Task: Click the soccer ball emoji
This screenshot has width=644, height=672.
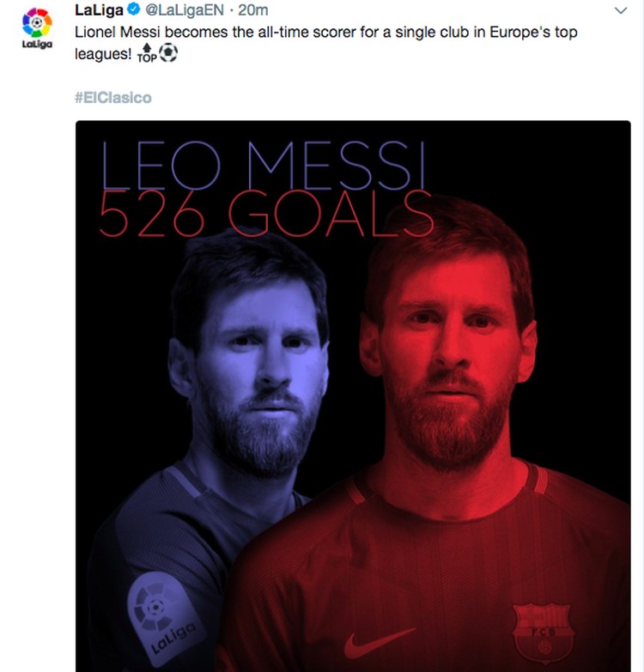Action: pos(168,52)
